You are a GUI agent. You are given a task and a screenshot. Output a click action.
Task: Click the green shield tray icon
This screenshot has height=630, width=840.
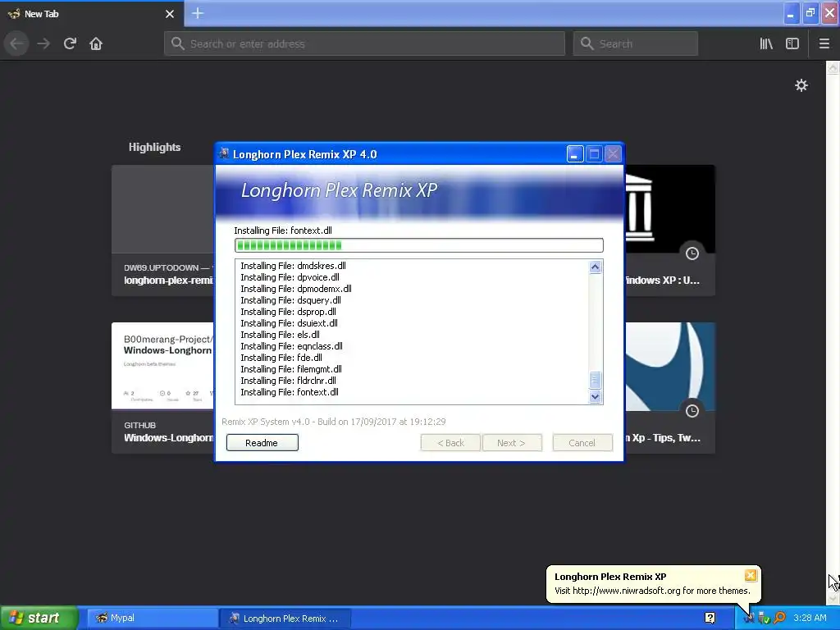[764, 619]
